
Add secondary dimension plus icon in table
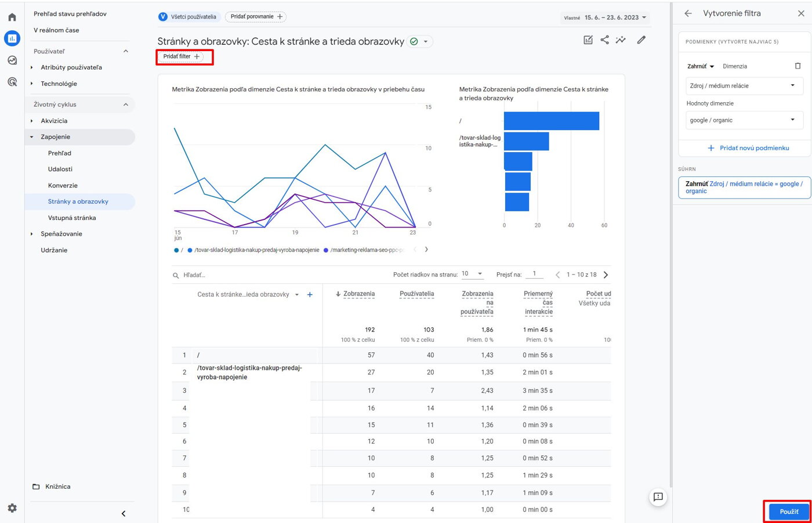pyautogui.click(x=310, y=295)
